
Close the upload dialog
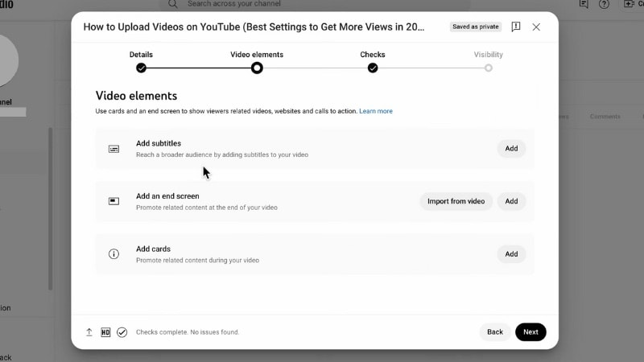click(536, 27)
